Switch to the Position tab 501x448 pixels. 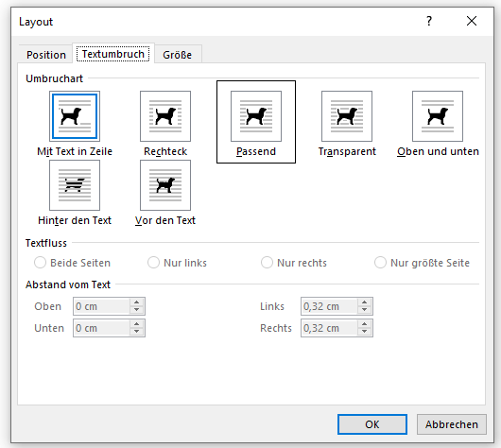click(46, 55)
